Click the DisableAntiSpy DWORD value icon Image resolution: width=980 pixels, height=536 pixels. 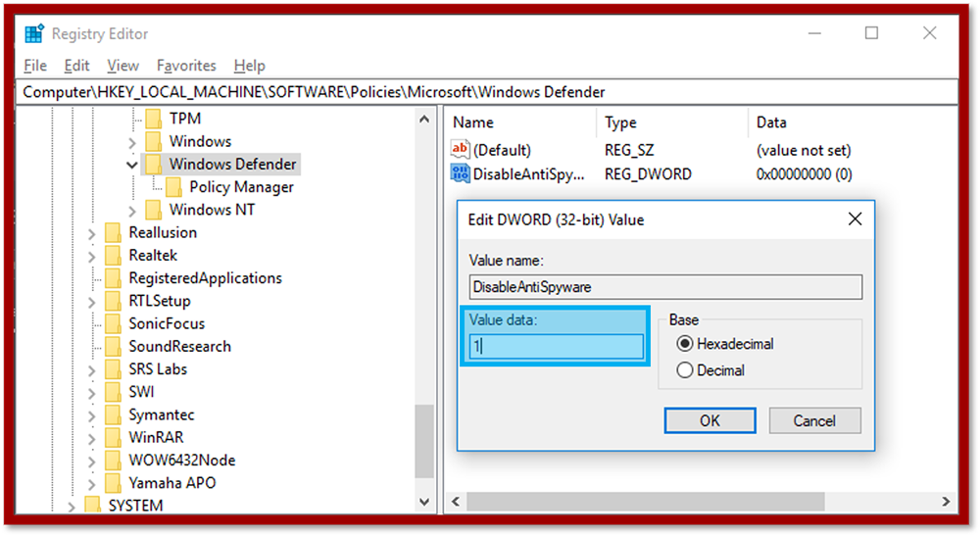(460, 173)
